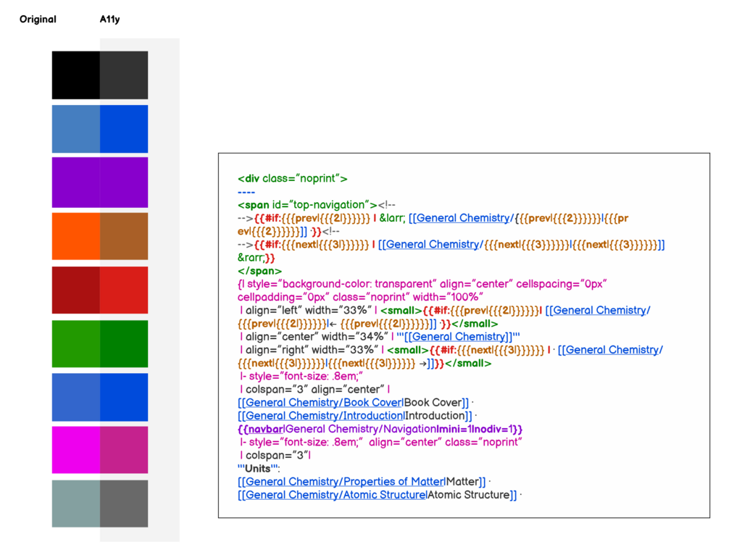Click the A11y column header
The width and height of the screenshot is (742, 560).
point(110,20)
